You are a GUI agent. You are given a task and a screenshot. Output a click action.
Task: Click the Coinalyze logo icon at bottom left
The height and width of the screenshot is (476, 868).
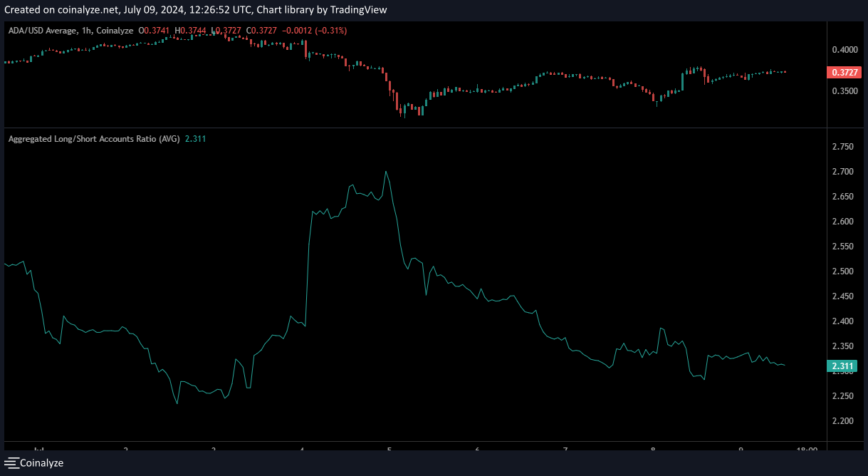tap(11, 462)
